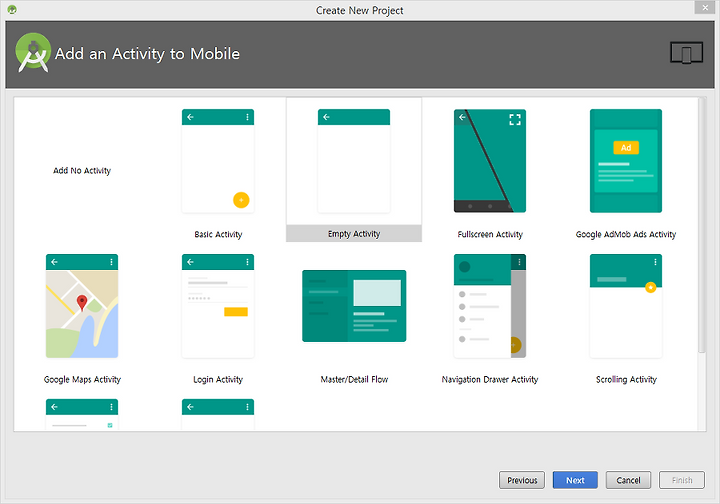Select the partially visible template beside Settings Activity

[218, 414]
